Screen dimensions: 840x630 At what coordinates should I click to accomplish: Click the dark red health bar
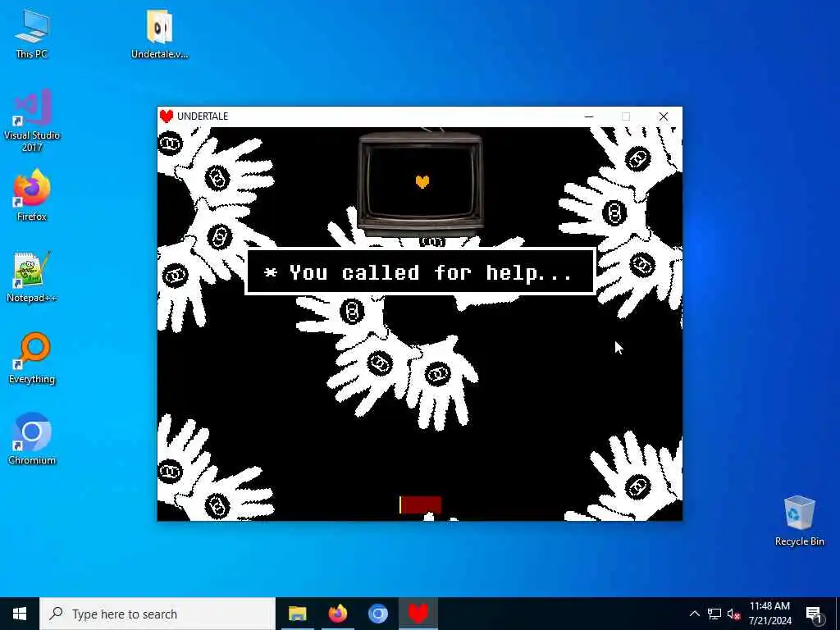point(421,504)
